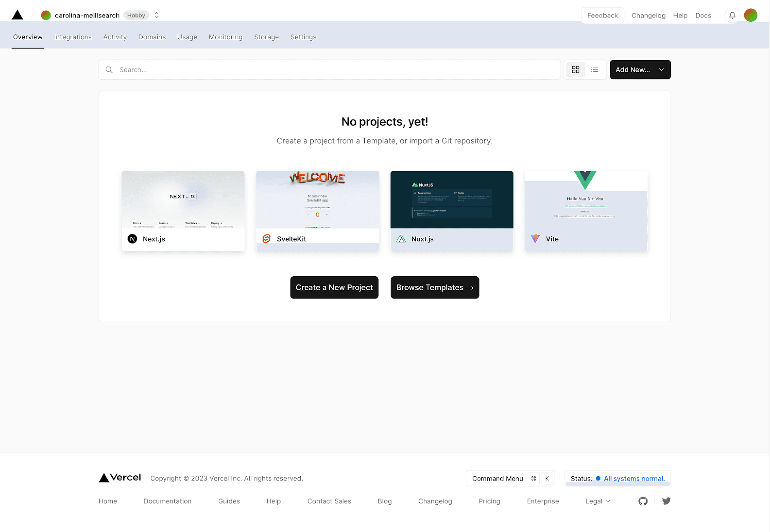This screenshot has height=532, width=770.
Task: Click the Nuxt.js logo icon
Action: click(401, 239)
